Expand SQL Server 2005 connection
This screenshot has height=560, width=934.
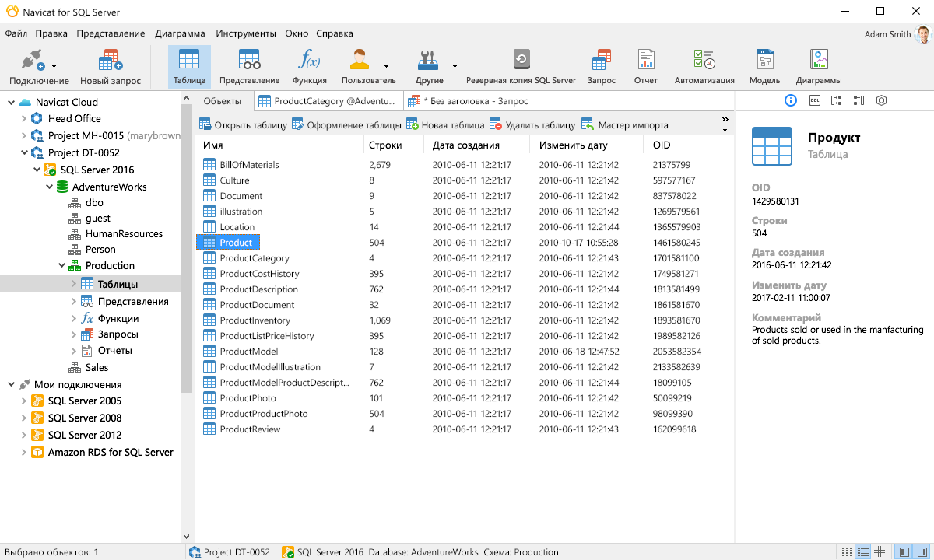coord(23,401)
